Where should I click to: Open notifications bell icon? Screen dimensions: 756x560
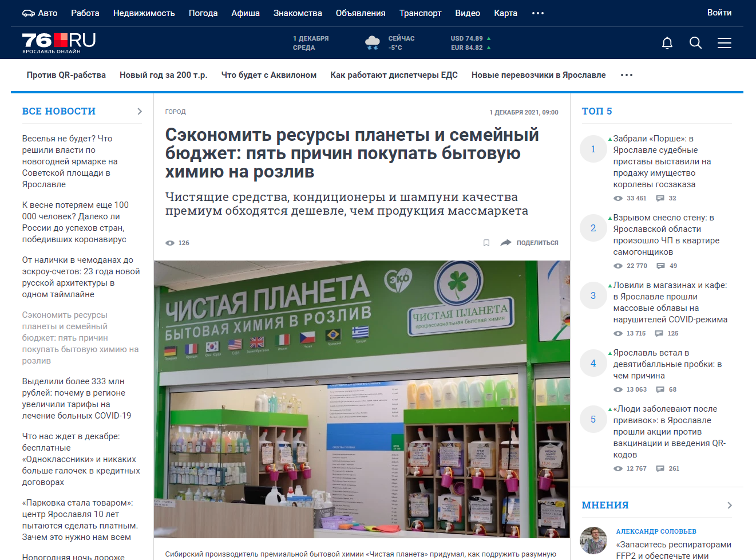(x=667, y=43)
